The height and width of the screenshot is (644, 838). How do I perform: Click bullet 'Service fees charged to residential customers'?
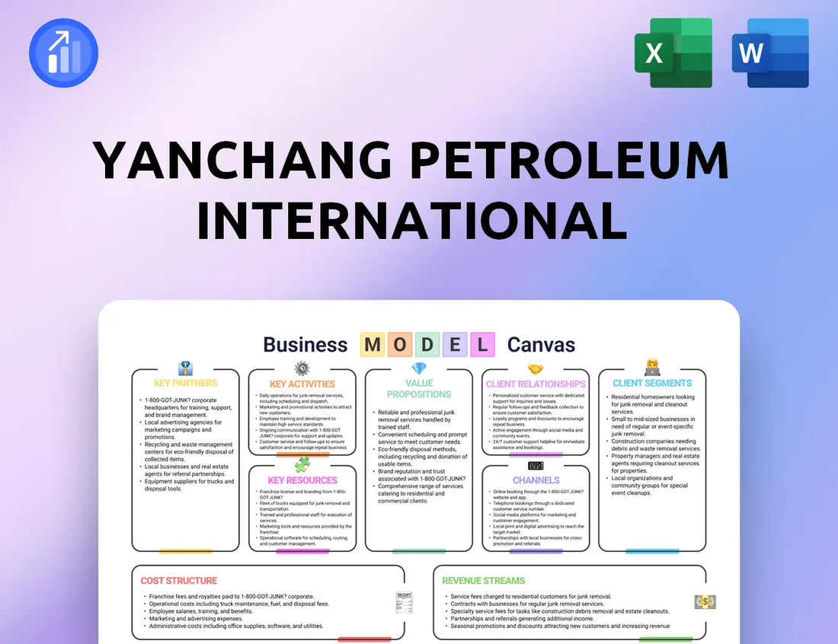(527, 597)
